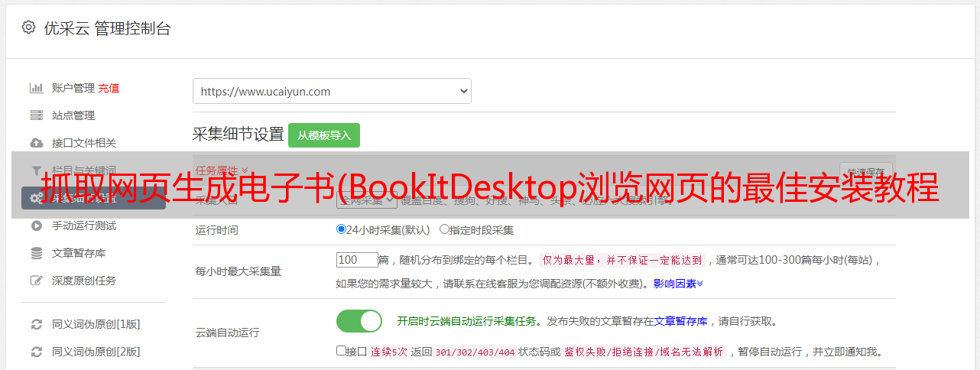This screenshot has width=980, height=370.
Task: Toggle the 云端自动运行 green switch
Action: click(x=359, y=321)
